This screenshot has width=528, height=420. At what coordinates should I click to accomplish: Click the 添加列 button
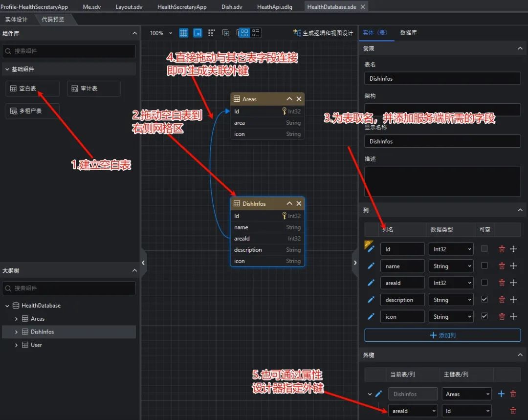[442, 335]
